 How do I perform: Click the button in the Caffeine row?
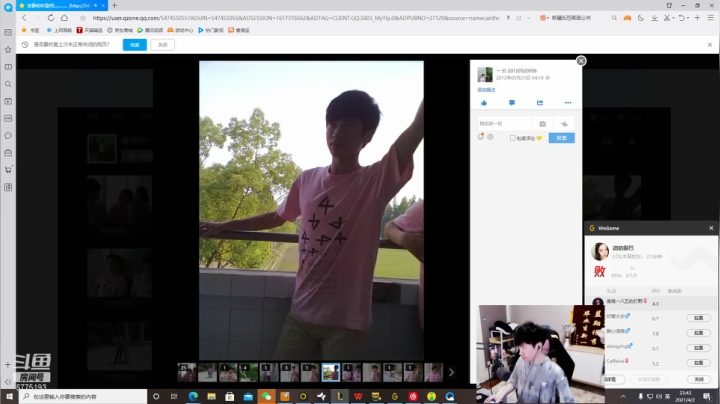(x=698, y=363)
